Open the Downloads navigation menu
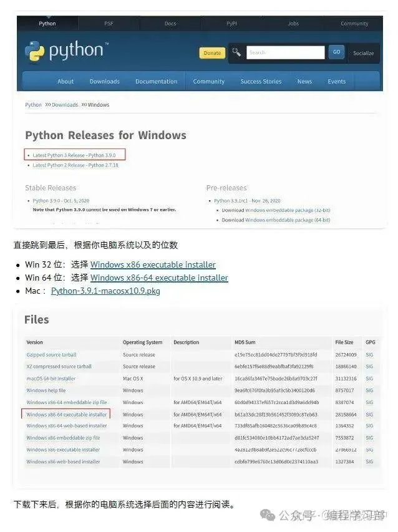The image size is (398, 532). 105,82
